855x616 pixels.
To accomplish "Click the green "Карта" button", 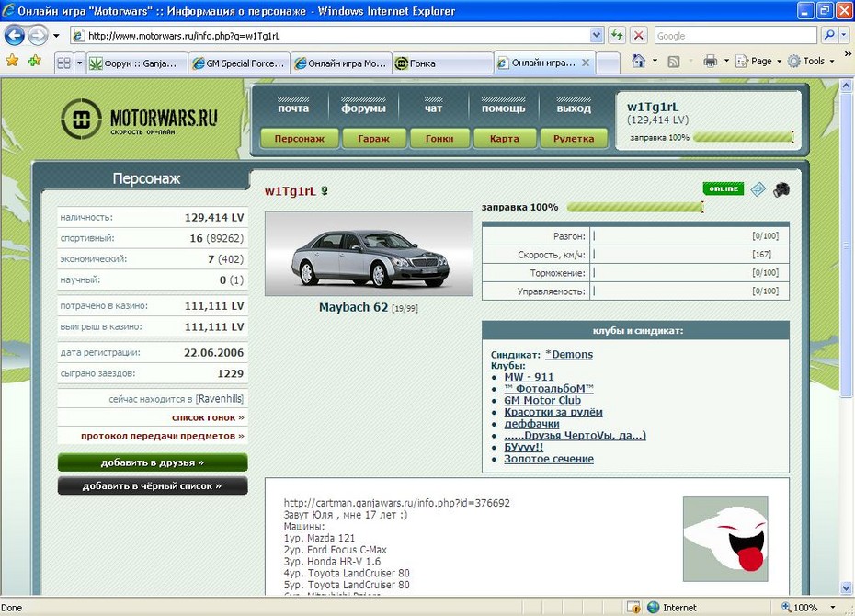I will tap(505, 139).
